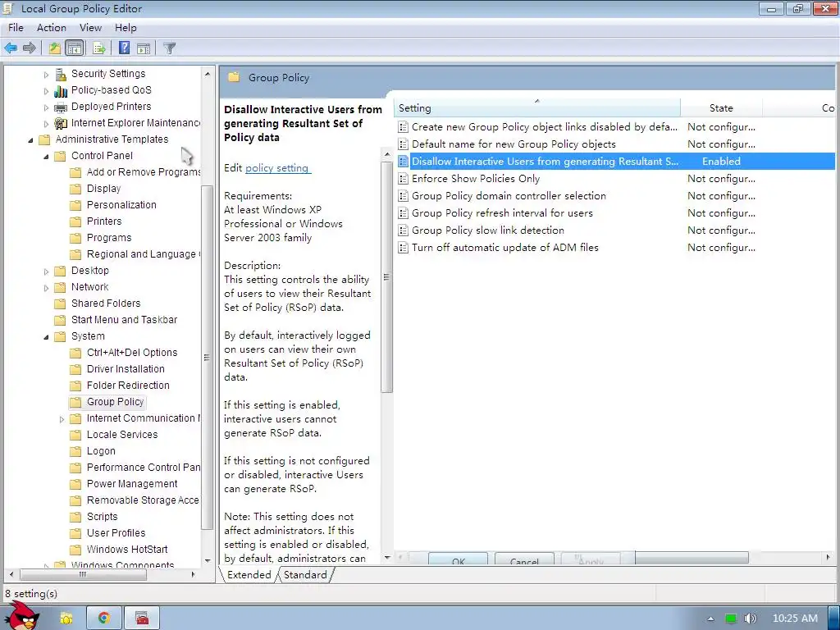The height and width of the screenshot is (630, 840).
Task: Click the policy setting link
Action: (x=277, y=168)
